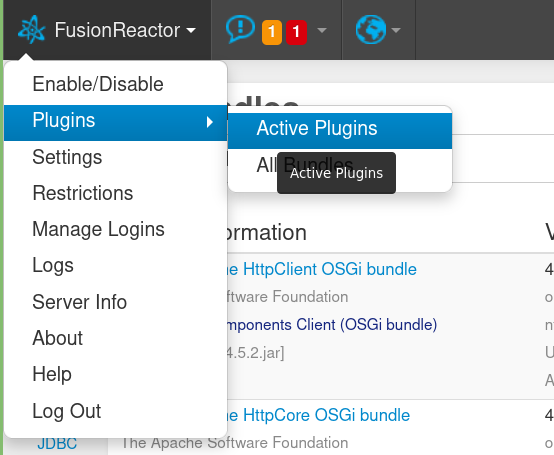This screenshot has width=554, height=455.
Task: Expand the globe dropdown arrow
Action: (396, 30)
